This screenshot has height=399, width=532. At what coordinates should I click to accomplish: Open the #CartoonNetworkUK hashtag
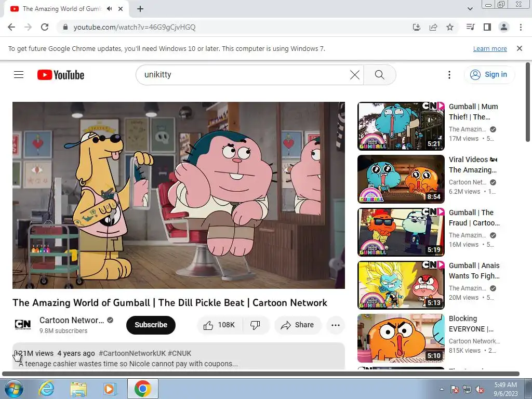pyautogui.click(x=132, y=353)
